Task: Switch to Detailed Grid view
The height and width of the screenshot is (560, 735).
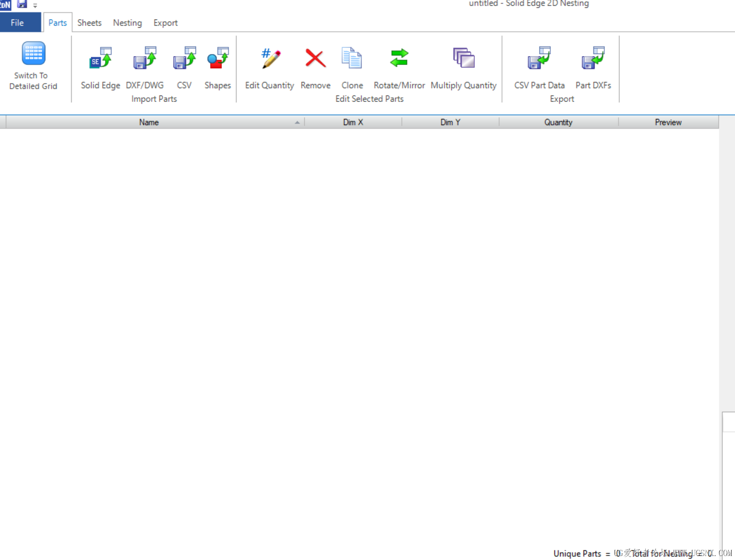Action: click(33, 65)
